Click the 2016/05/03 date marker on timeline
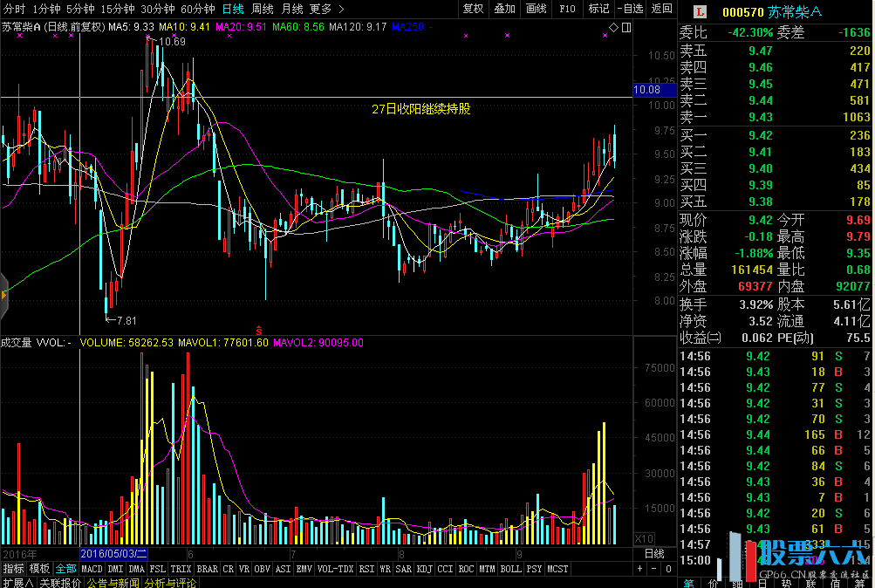 [114, 553]
